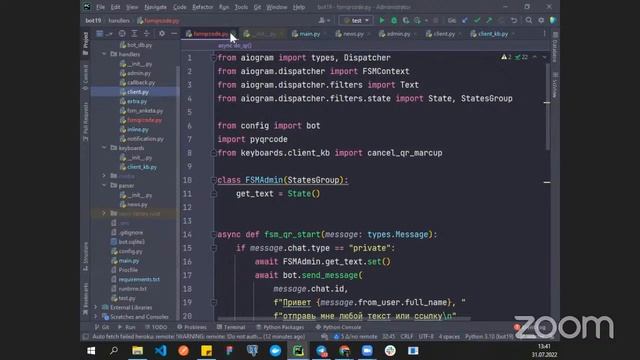Screen dimensions: 640x360
Task: Select opened file target icon in Project panel
Action: 122,34
